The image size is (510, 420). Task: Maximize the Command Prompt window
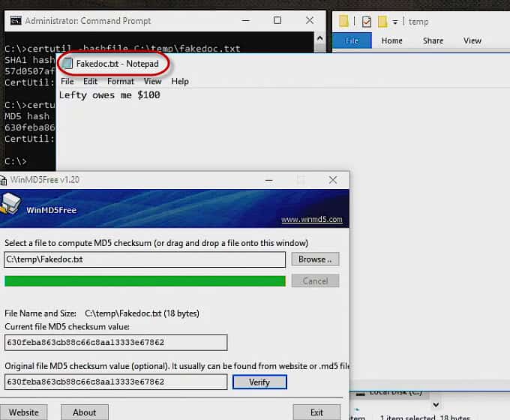coord(277,20)
